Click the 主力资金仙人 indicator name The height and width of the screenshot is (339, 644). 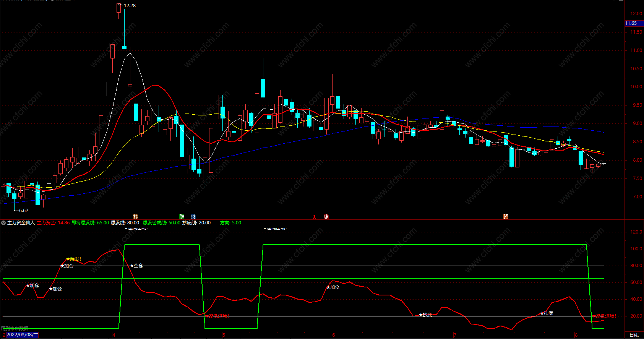click(x=21, y=223)
